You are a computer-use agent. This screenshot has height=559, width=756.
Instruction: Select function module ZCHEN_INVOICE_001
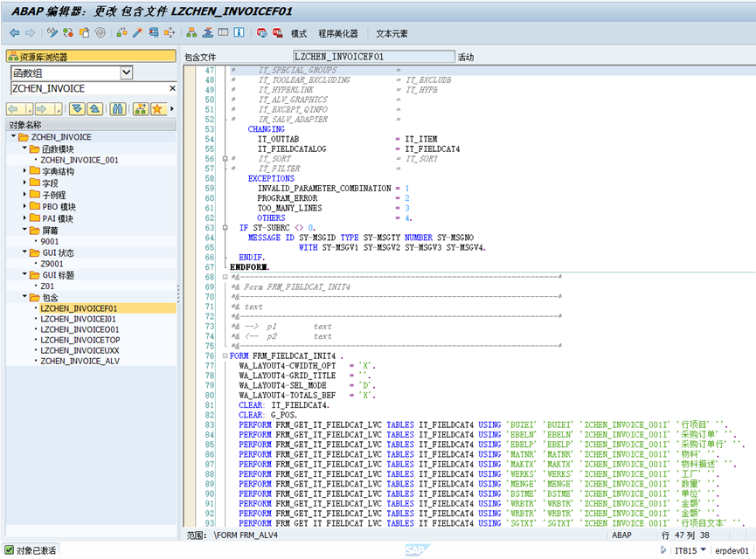point(79,160)
